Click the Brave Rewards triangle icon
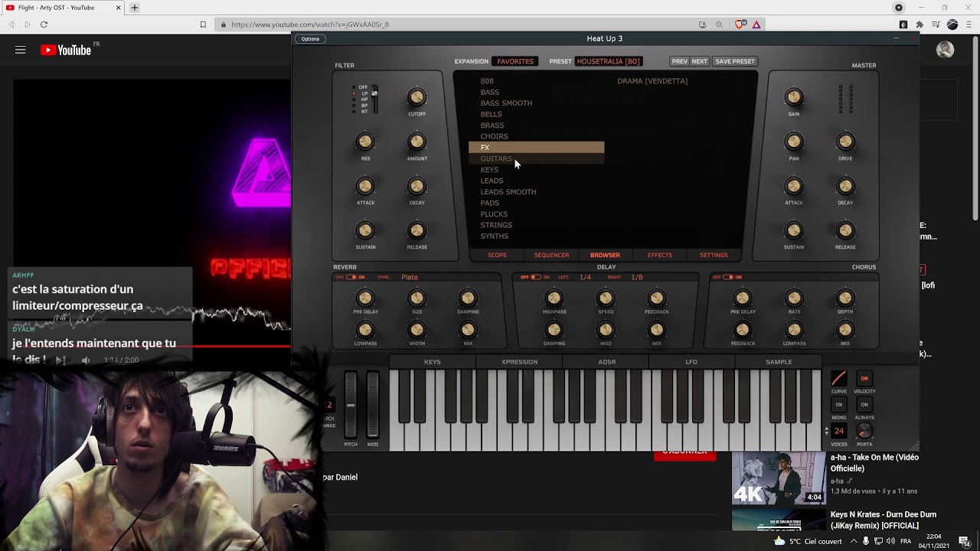The image size is (980, 551). tap(756, 24)
